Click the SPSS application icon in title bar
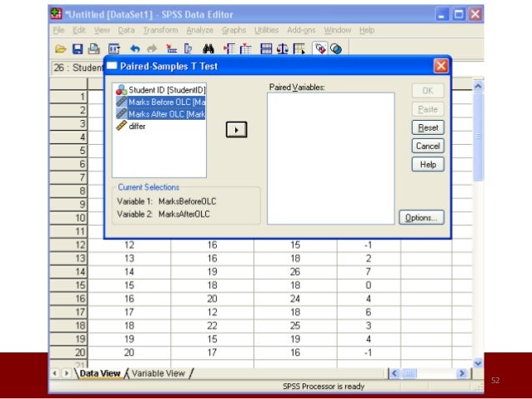Screen dimensions: 532x399 (x=56, y=14)
